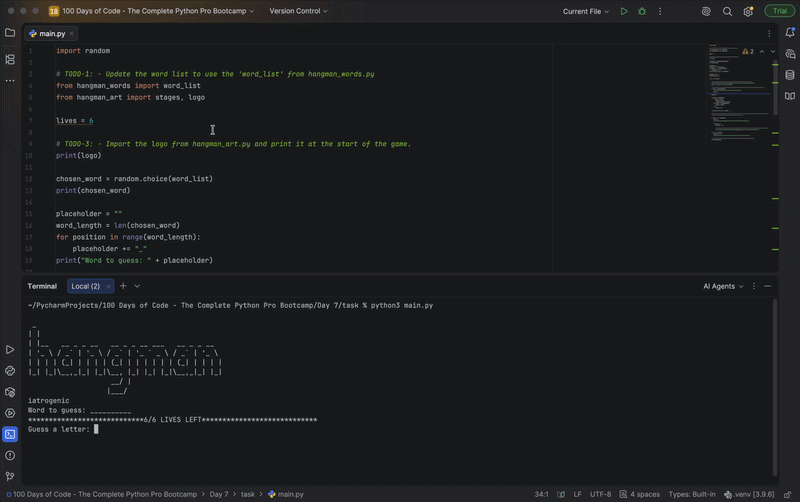Click the task breadcrumb
Image resolution: width=800 pixels, height=502 pixels.
click(247, 494)
